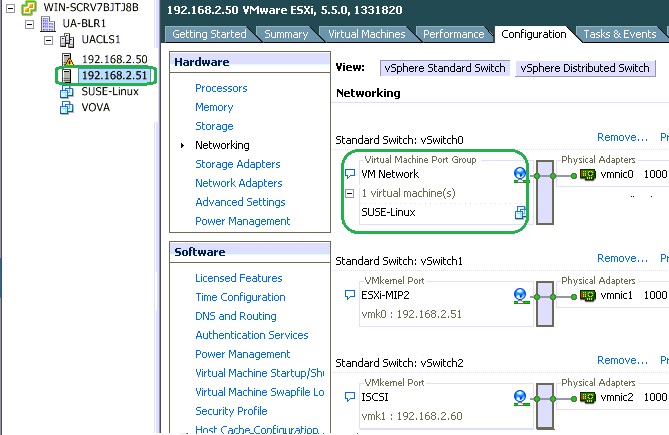Open Virtual Machine Swapfile Location

pyautogui.click(x=259, y=392)
